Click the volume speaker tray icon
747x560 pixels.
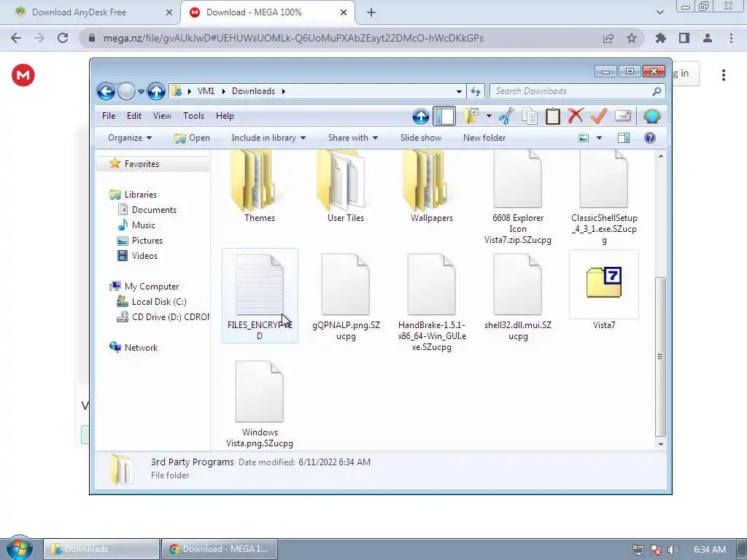click(x=673, y=550)
